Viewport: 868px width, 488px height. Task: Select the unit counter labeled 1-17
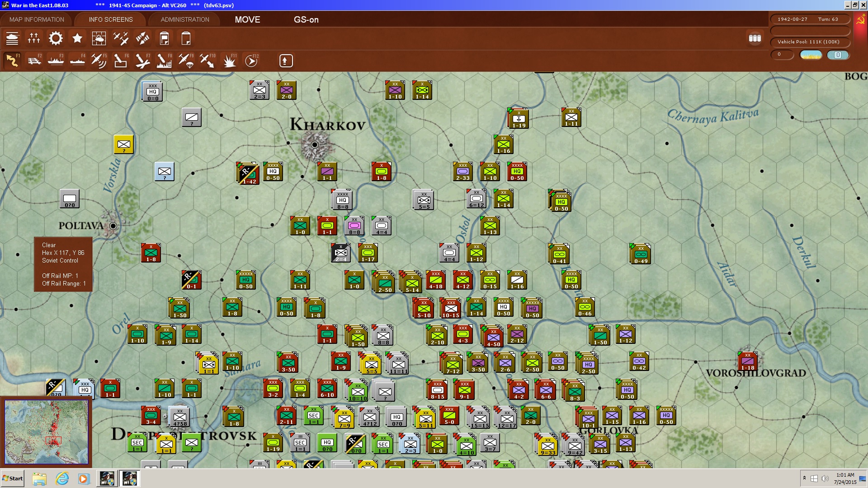[368, 253]
